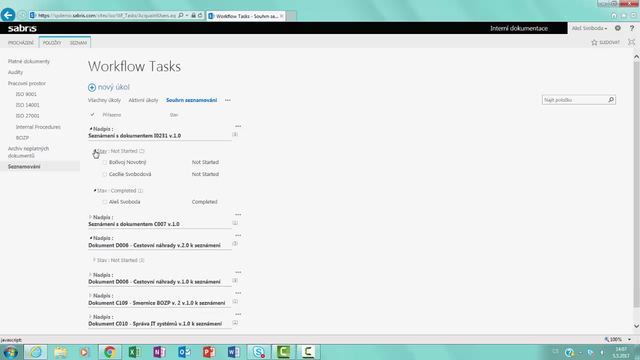
Task: Refresh page using address bar reload icon
Action: (200, 16)
